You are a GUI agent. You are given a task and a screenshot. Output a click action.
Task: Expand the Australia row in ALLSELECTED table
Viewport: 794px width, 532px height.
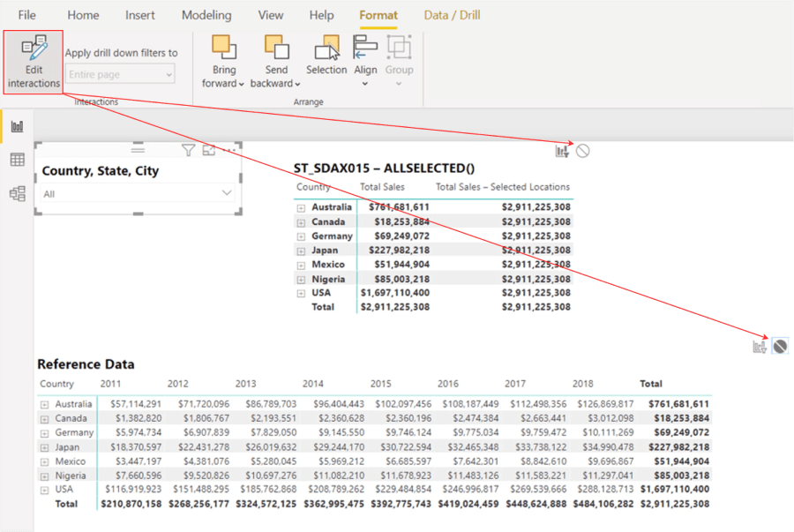301,207
